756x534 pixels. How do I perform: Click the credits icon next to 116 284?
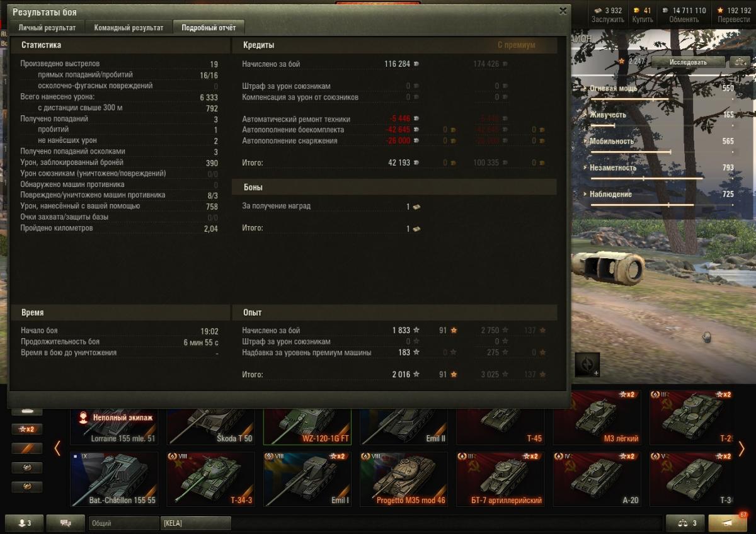[416, 64]
